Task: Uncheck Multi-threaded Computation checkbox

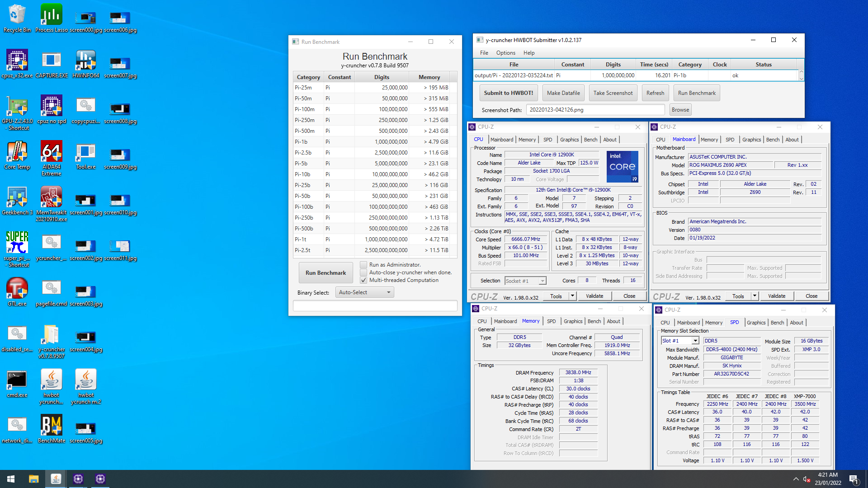Action: coord(363,280)
